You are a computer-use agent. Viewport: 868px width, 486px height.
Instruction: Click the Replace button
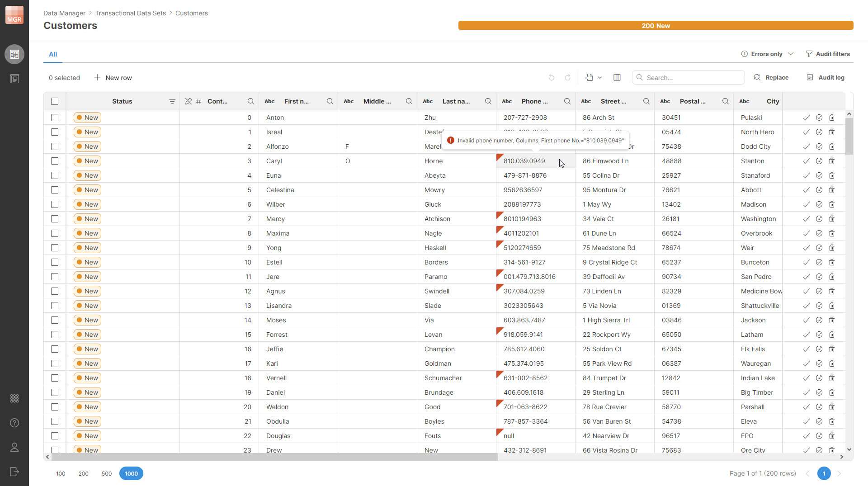(771, 77)
